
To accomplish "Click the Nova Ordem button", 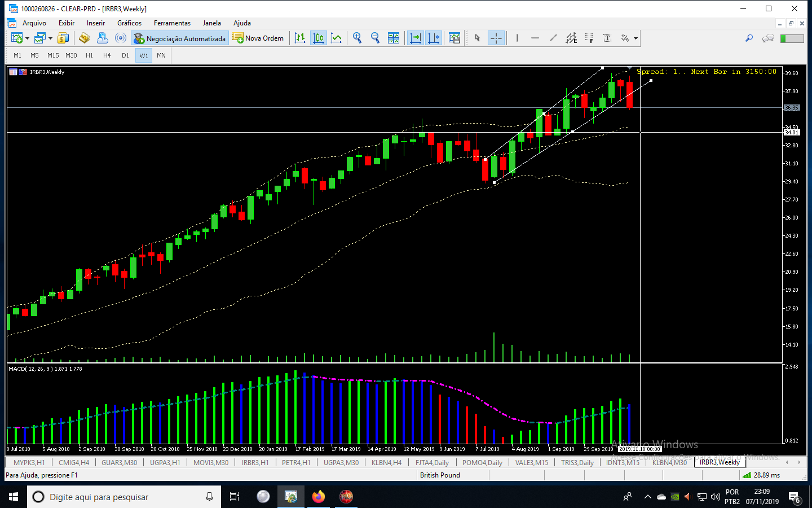I will click(x=258, y=38).
